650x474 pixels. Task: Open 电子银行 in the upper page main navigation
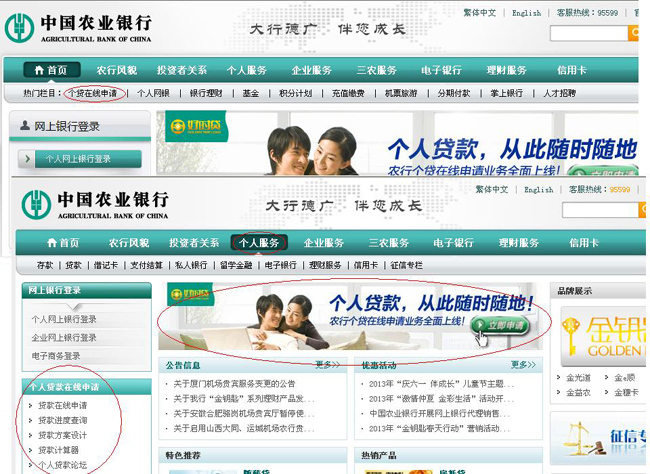tap(441, 70)
